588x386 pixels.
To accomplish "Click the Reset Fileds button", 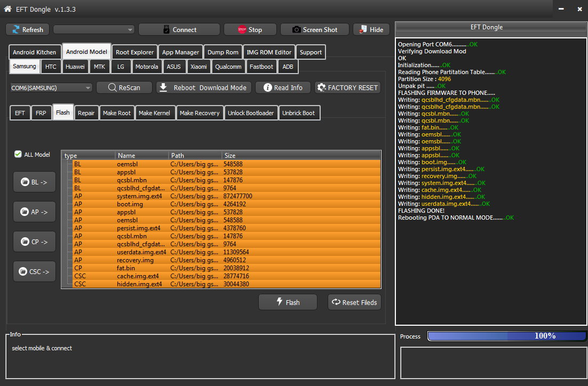I will point(354,302).
